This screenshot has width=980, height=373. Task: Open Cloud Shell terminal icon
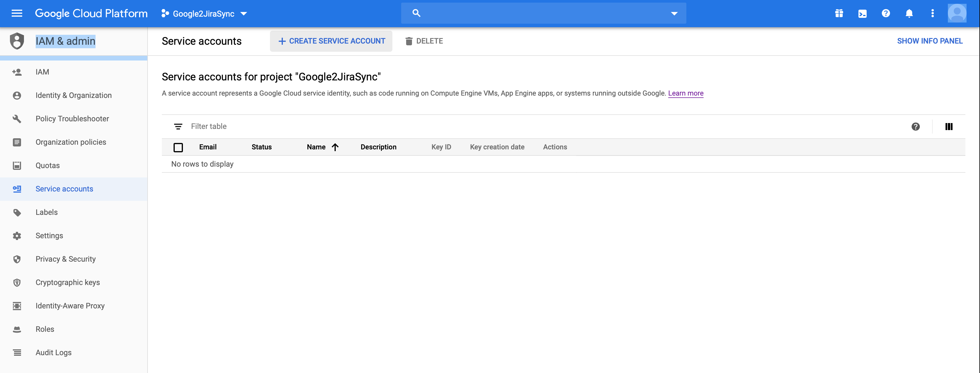tap(862, 14)
